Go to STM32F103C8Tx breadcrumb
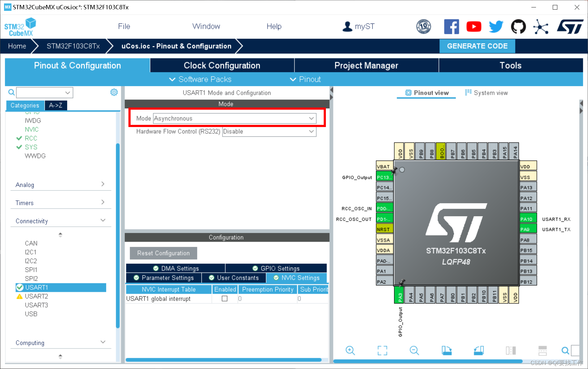Image resolution: width=588 pixels, height=369 pixels. click(73, 46)
